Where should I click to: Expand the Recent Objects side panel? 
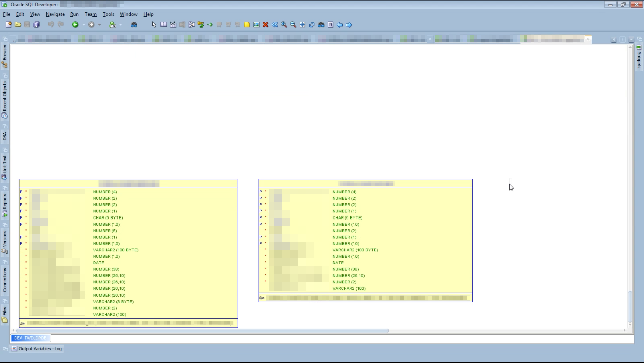(5, 100)
